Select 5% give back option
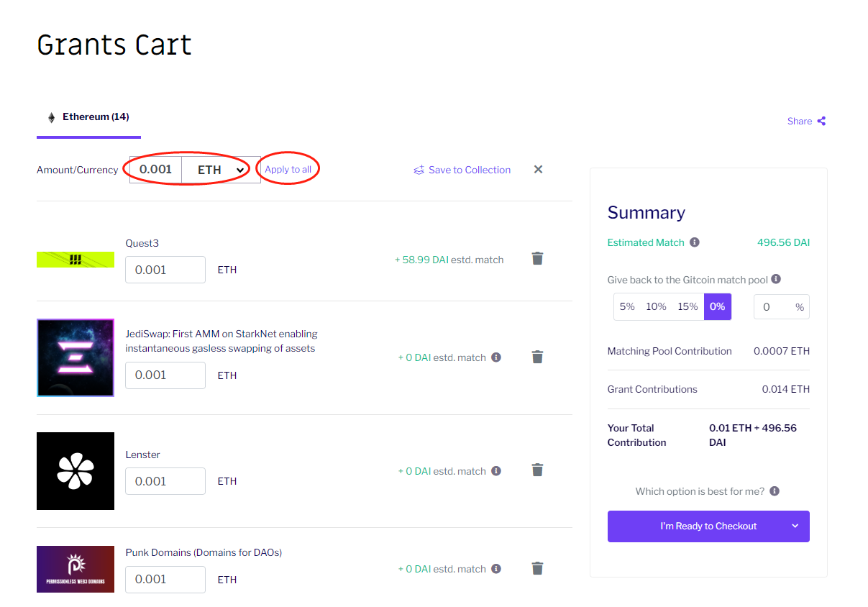Screen dimensions: 868x607 [627, 306]
